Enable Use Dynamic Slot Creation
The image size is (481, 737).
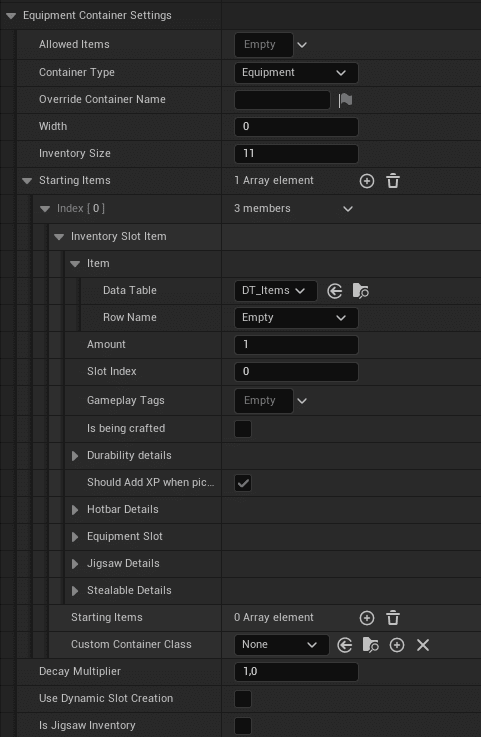point(243,699)
